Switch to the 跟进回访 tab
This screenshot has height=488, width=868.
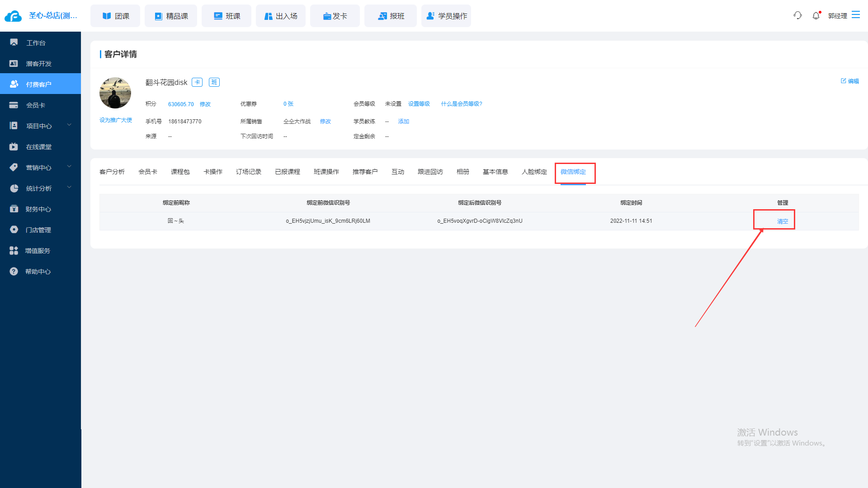(430, 172)
